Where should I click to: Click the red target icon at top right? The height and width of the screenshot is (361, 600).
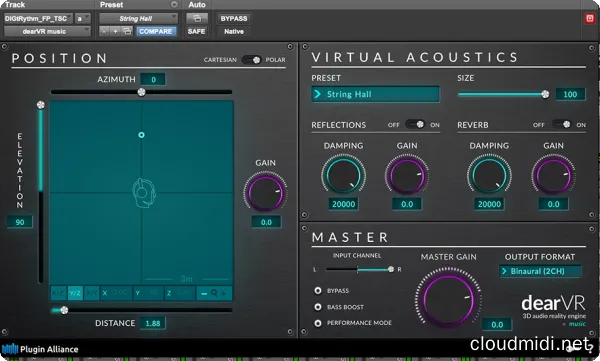pos(590,18)
